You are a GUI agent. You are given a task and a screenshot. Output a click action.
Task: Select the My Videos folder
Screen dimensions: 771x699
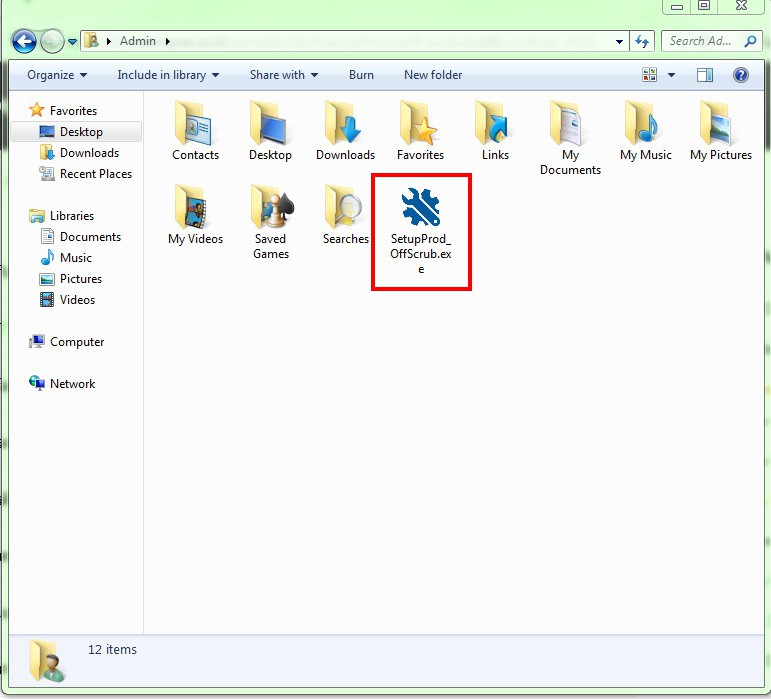pyautogui.click(x=195, y=209)
